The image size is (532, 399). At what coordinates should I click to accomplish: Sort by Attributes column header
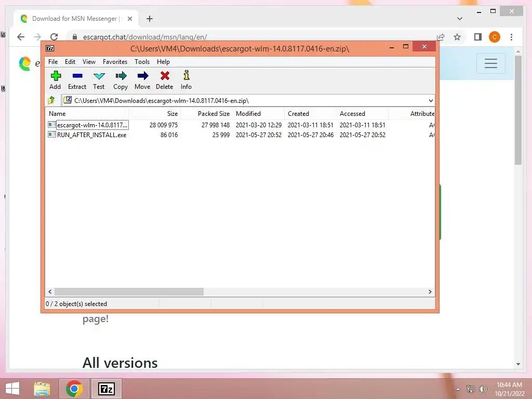[x=411, y=114]
